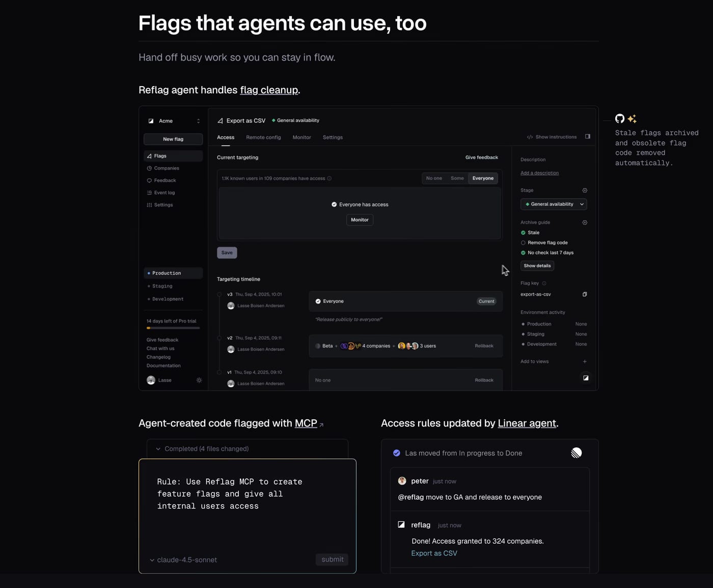Select the No one targeting option

[434, 178]
